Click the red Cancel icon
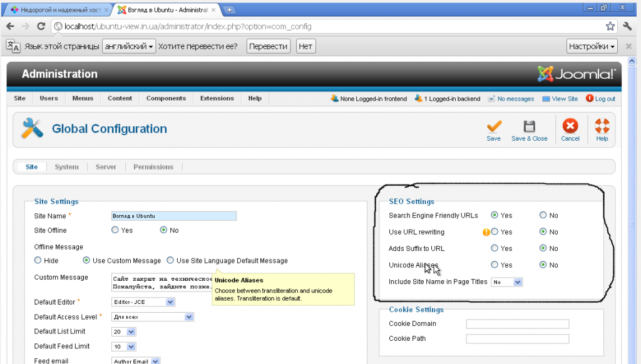Image resolution: width=641 pixels, height=364 pixels. [x=570, y=126]
